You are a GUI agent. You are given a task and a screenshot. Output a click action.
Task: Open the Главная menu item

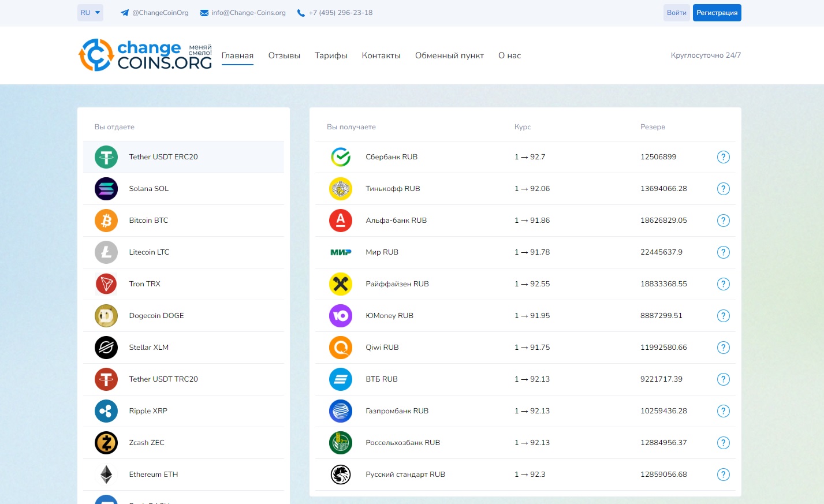(x=237, y=55)
